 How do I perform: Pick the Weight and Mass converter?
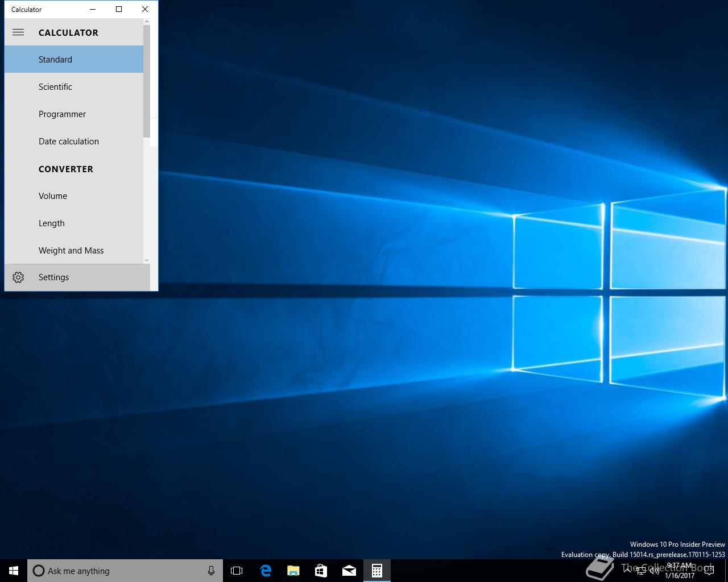71,251
